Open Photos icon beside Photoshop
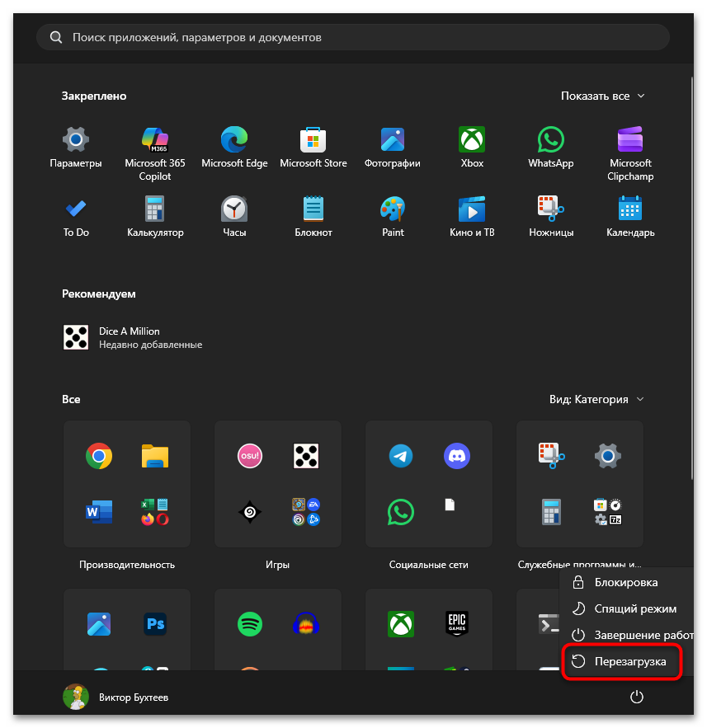Image resolution: width=707 pixels, height=728 pixels. 99,624
